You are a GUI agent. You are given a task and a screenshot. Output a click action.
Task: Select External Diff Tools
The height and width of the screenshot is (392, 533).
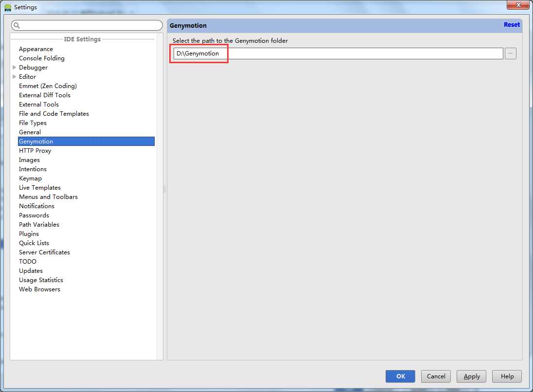tap(45, 95)
